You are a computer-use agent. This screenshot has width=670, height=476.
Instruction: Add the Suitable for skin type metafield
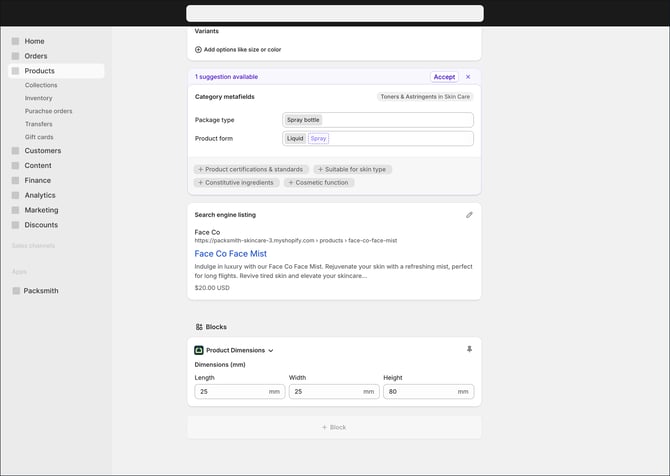[352, 169]
